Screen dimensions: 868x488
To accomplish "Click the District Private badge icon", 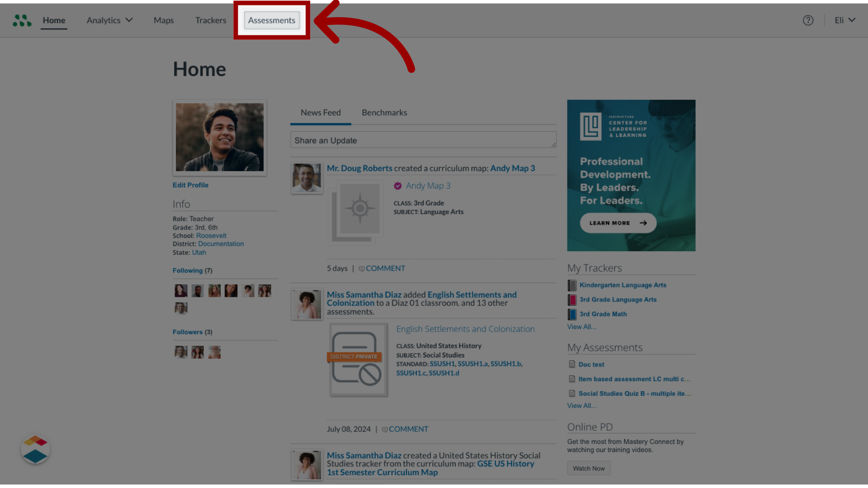I will (x=353, y=357).
